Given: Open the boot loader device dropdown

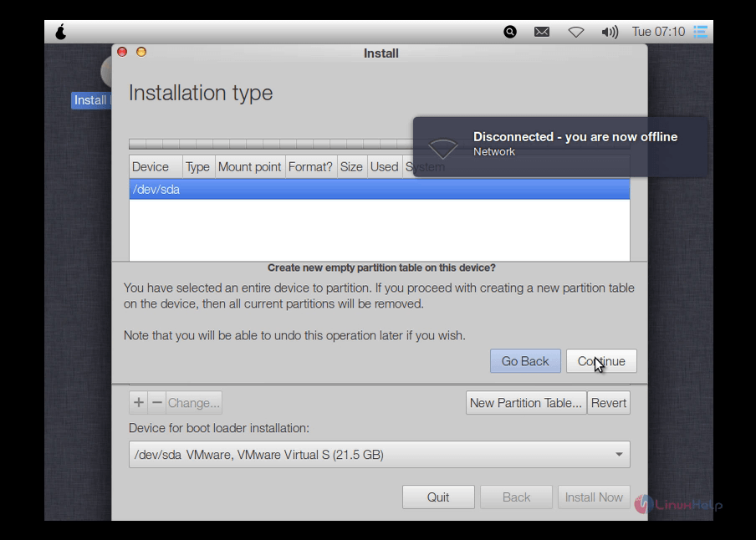Looking at the screenshot, I should 379,454.
